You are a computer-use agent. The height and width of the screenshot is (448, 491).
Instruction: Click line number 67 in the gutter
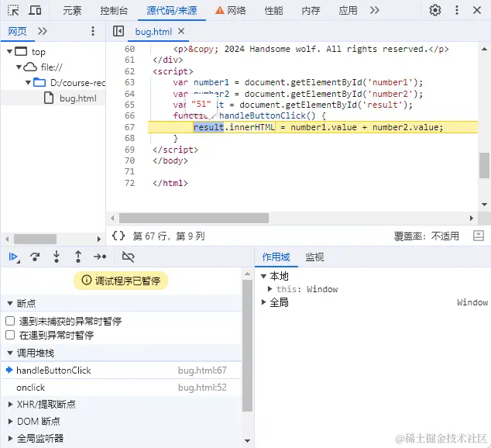point(129,127)
